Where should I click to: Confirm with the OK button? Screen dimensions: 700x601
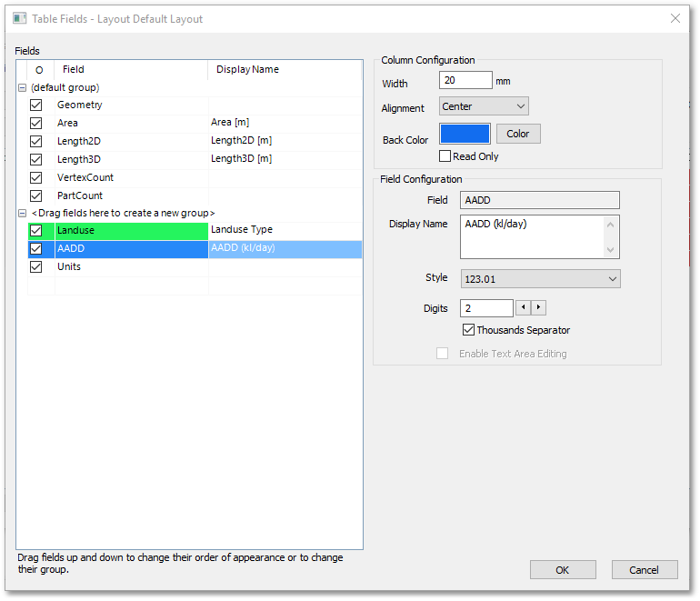click(x=563, y=570)
